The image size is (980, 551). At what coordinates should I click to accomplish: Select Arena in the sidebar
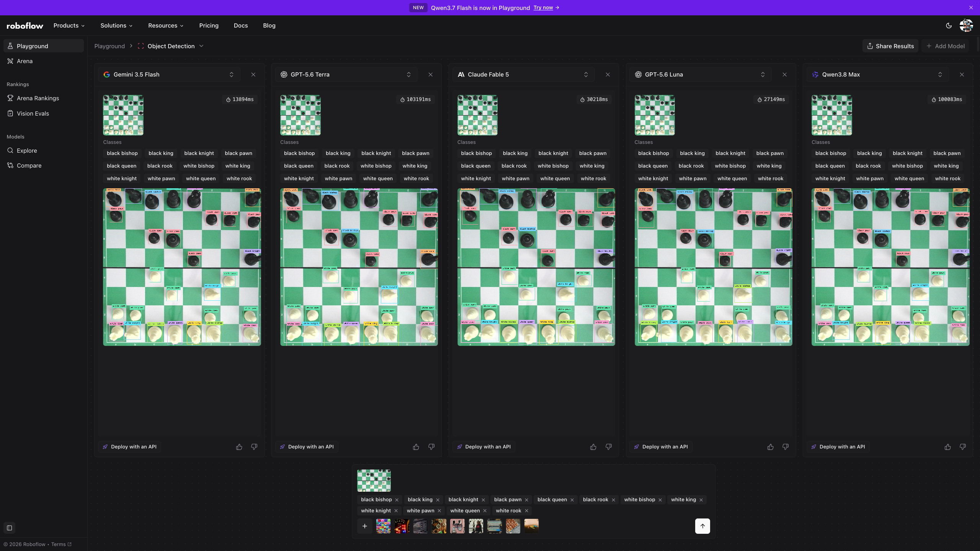point(44,61)
